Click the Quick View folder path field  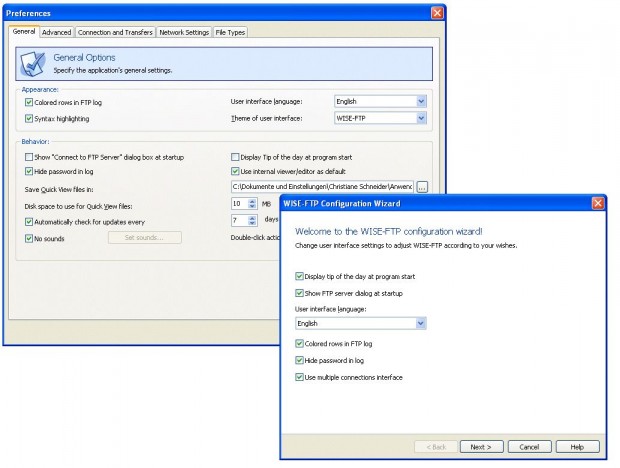tap(322, 187)
